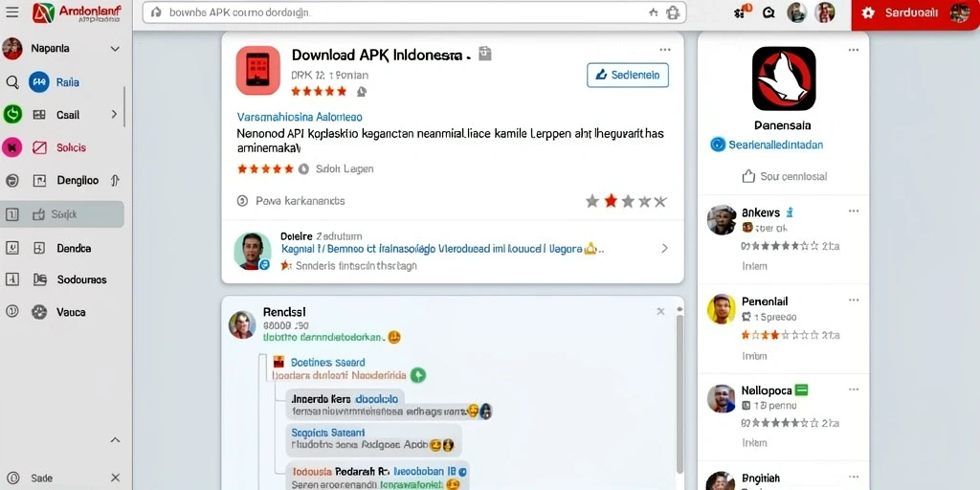Click the Rendssl panel vertical scrollbar

679,393
